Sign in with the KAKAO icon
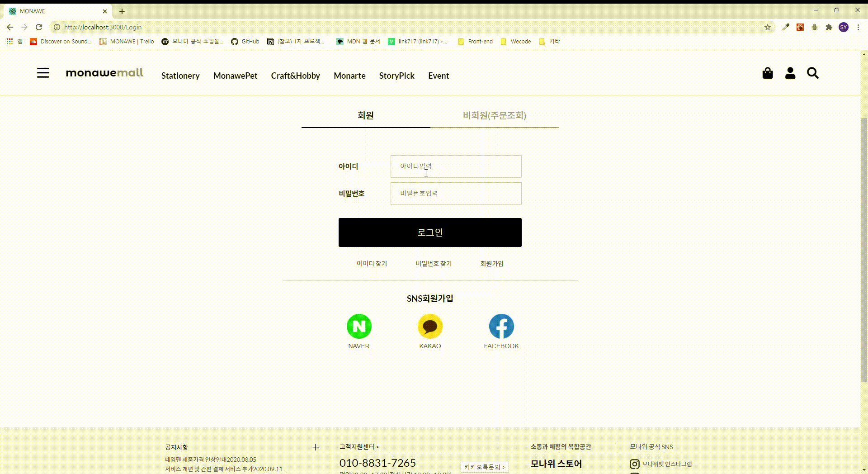Screen dimensions: 868x474 (x=430, y=326)
